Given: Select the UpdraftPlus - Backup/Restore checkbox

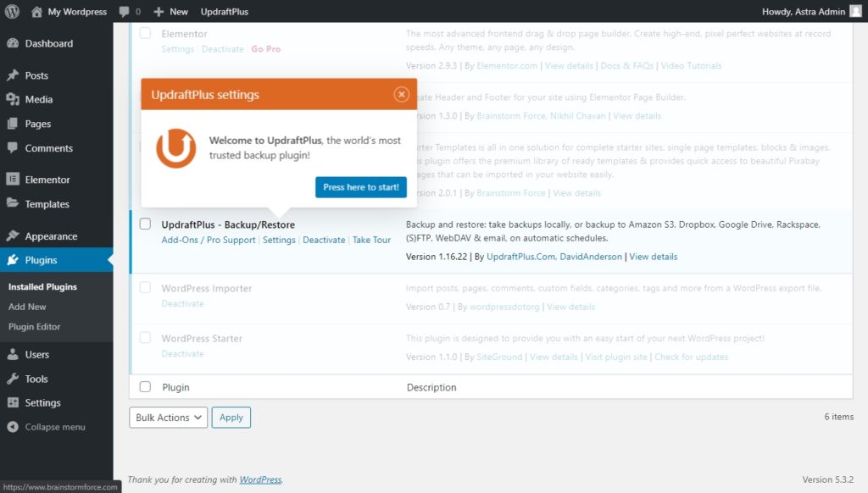Looking at the screenshot, I should [145, 224].
